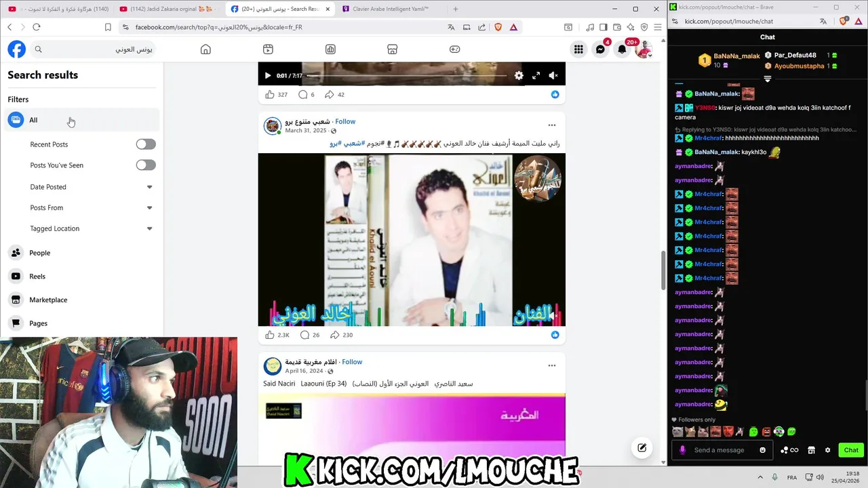Open new message compose button

click(x=642, y=447)
